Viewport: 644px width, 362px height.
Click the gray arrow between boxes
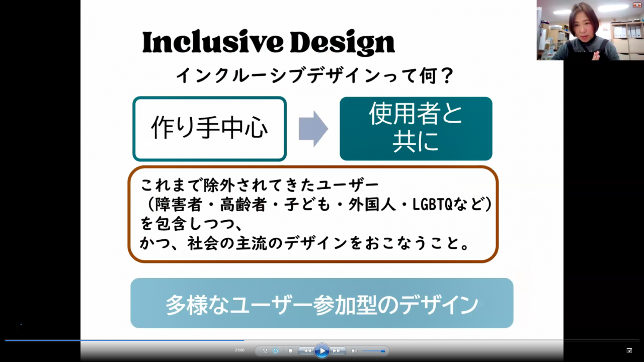click(x=313, y=129)
